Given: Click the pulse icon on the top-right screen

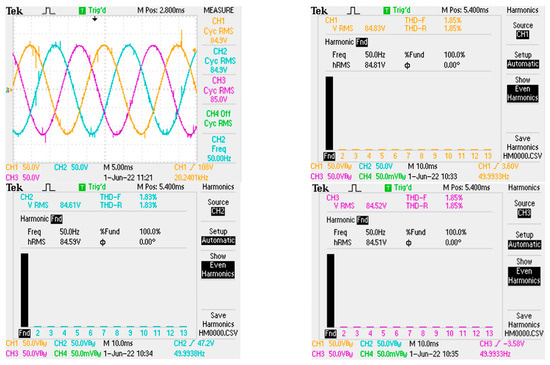Looking at the screenshot, I should tap(353, 11).
